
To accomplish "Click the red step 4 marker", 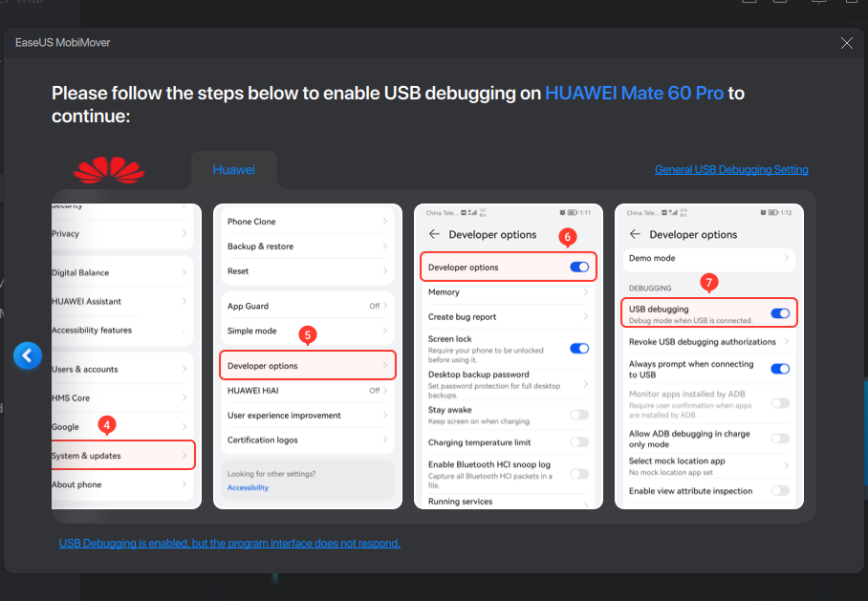I will pos(108,423).
